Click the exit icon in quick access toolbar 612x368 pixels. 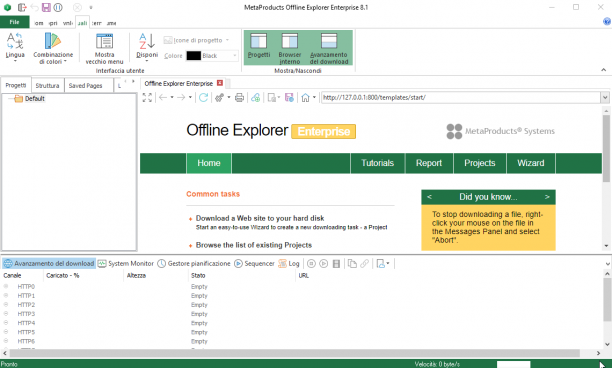tap(22, 7)
